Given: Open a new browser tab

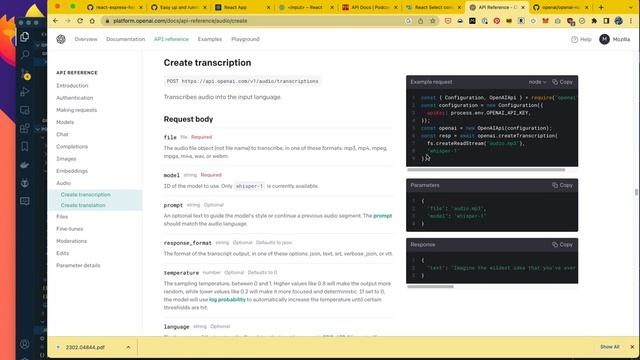Looking at the screenshot, I should 601,7.
